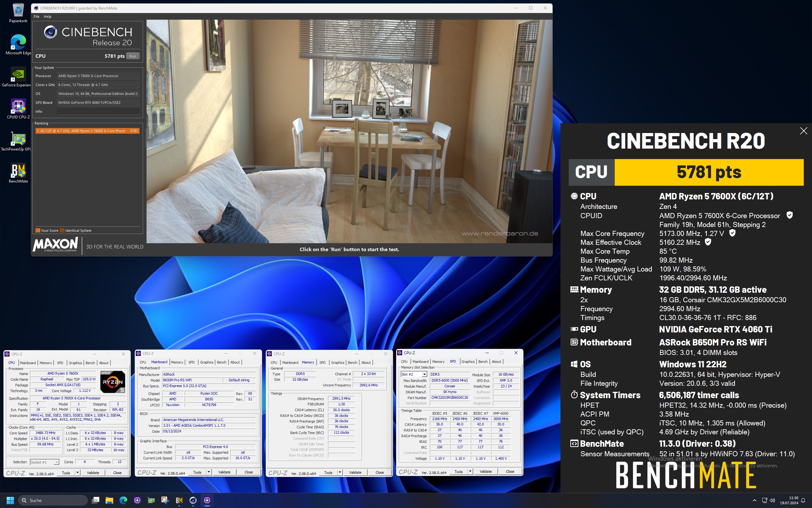
Task: Switch to the About tab in the CPU-Z Memory window
Action: pyautogui.click(x=366, y=363)
